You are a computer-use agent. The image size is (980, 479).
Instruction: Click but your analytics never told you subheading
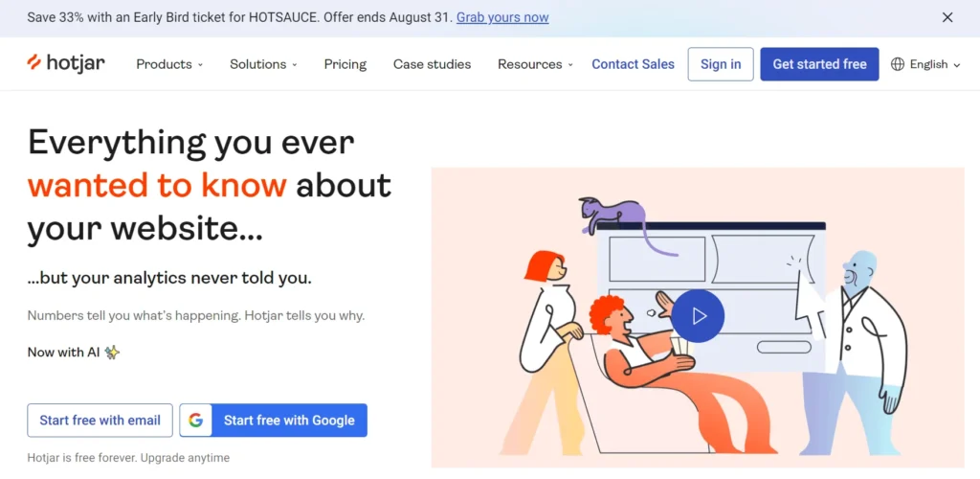click(169, 278)
